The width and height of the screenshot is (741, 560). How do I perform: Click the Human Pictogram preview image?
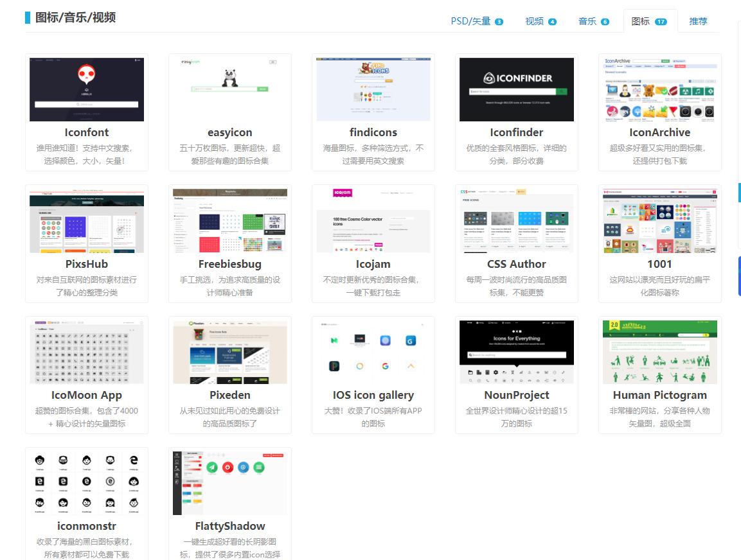659,351
